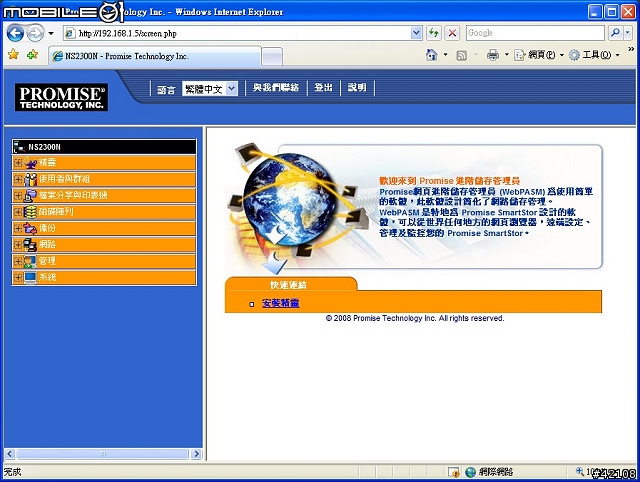
Task: Click the 精靈 wizard lamp icon
Action: pos(30,162)
